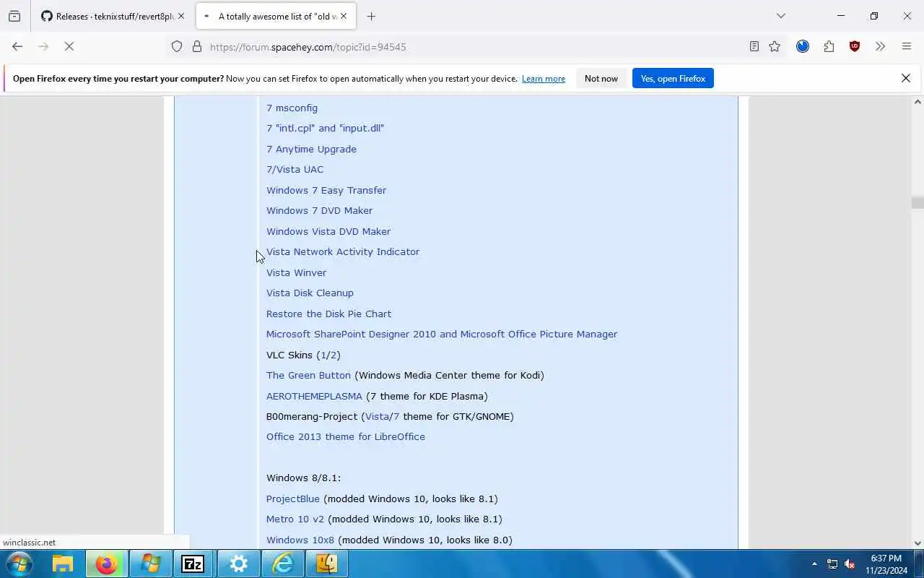Toggle reader view icon
This screenshot has height=578, width=924.
coord(754,46)
